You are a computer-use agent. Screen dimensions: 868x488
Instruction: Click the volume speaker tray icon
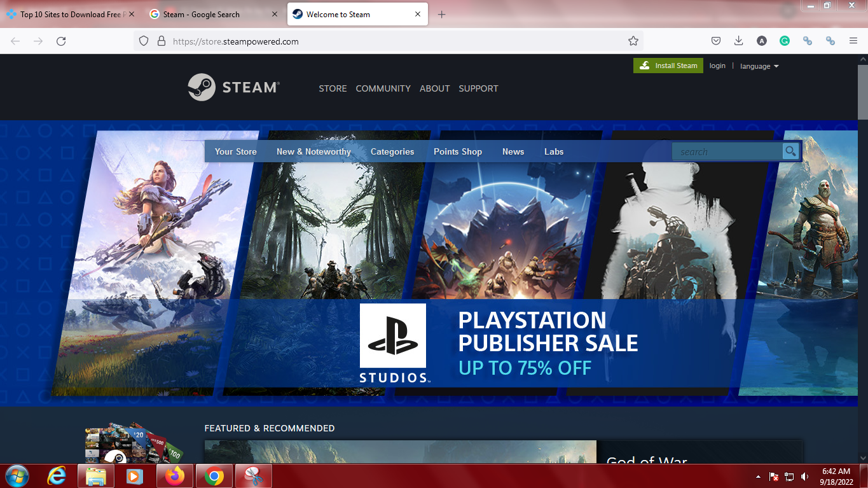click(x=805, y=477)
